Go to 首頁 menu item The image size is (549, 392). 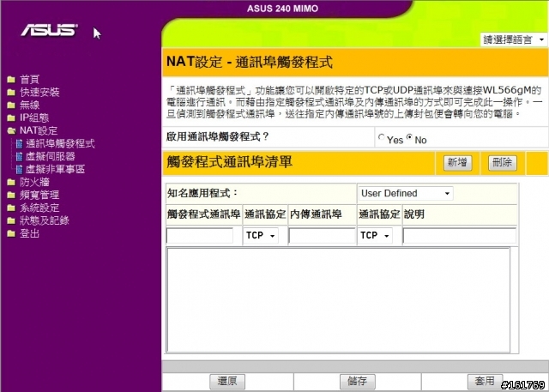click(x=29, y=80)
